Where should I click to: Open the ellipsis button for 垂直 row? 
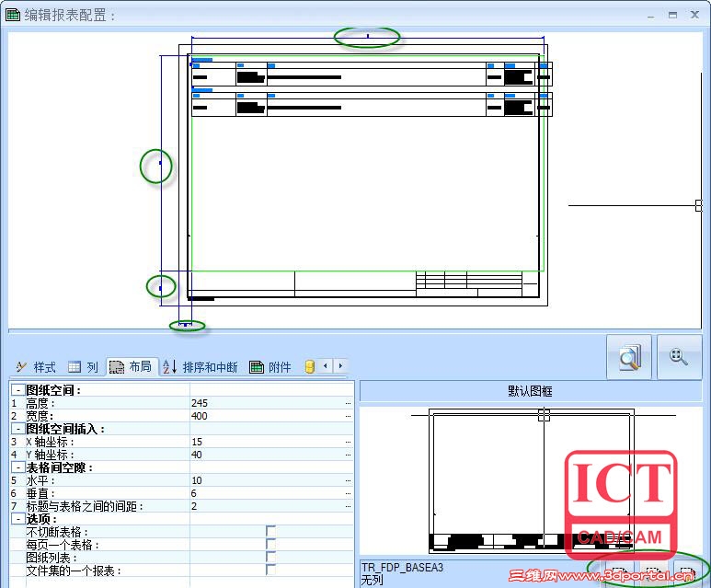click(349, 493)
